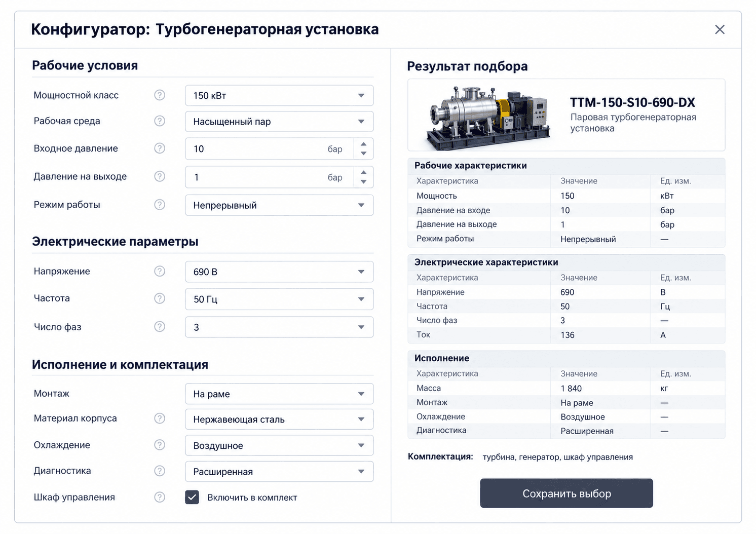The height and width of the screenshot is (534, 756).
Task: Click the turbogenerator product image
Action: click(488, 118)
